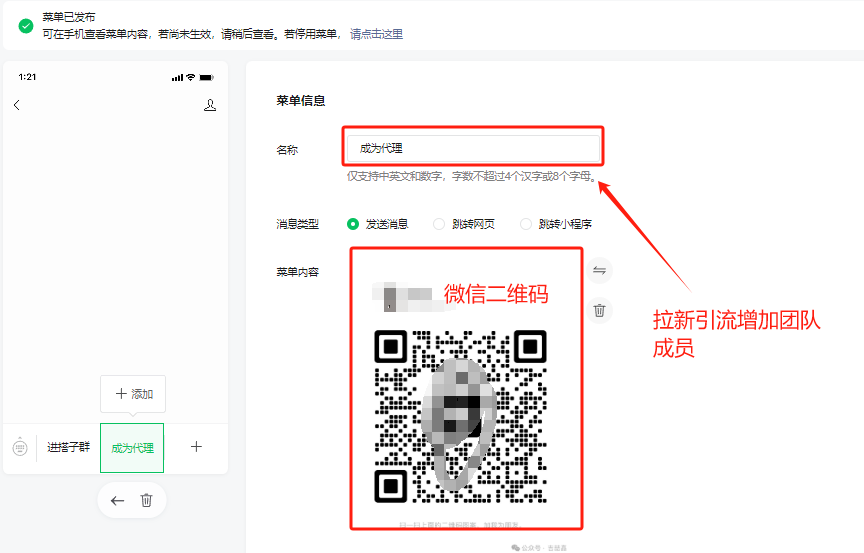Click the trash icon below phone preview

click(146, 500)
